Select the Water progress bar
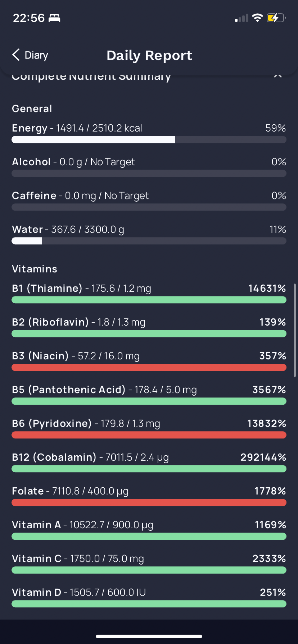Viewport: 298px width, 644px height. click(x=149, y=241)
